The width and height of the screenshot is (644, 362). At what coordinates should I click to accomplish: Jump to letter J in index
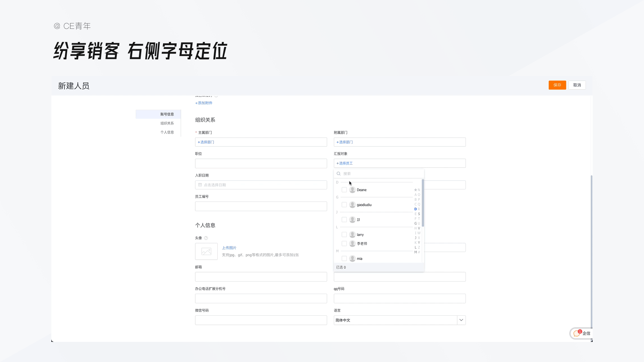(x=416, y=238)
